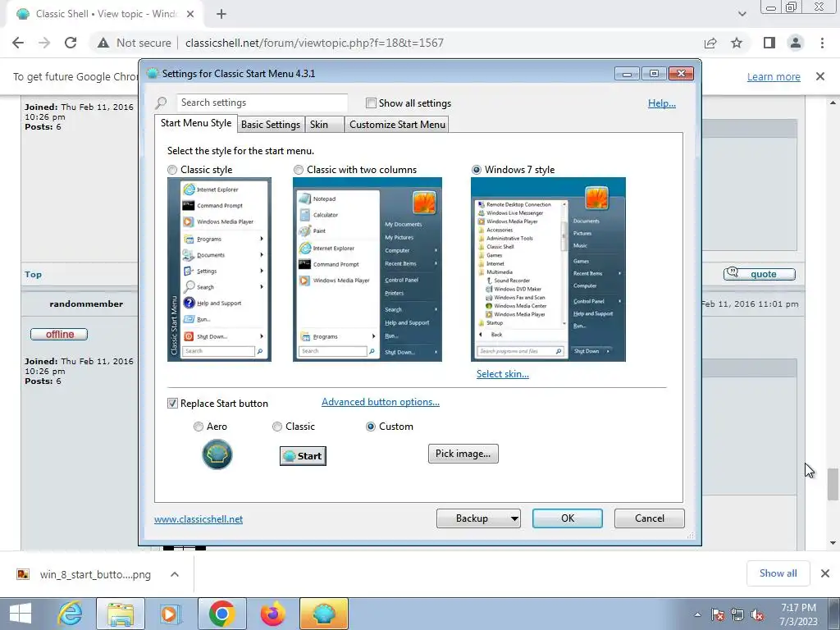840x630 pixels.
Task: Click the Classic style preview image
Action: point(219,269)
